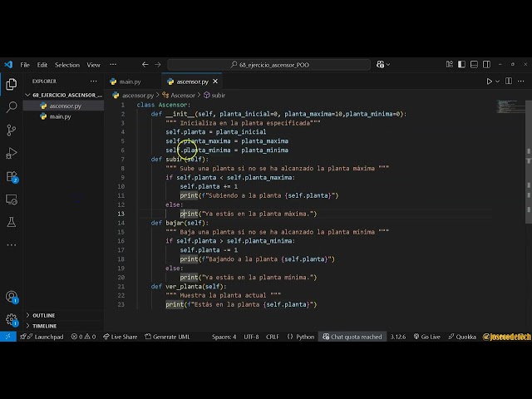Open the File menu
The image size is (532, 399).
[x=25, y=65]
